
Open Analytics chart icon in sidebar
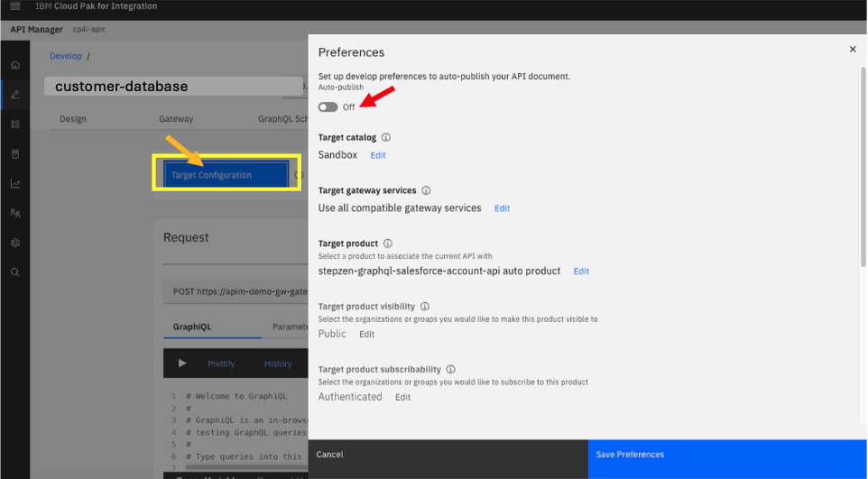(x=14, y=184)
